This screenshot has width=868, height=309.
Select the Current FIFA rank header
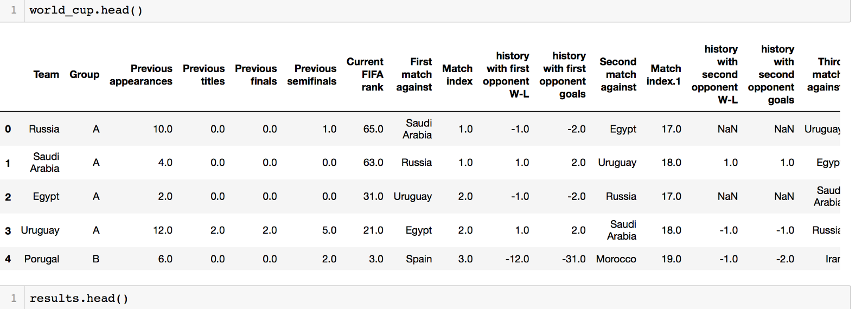click(x=365, y=74)
